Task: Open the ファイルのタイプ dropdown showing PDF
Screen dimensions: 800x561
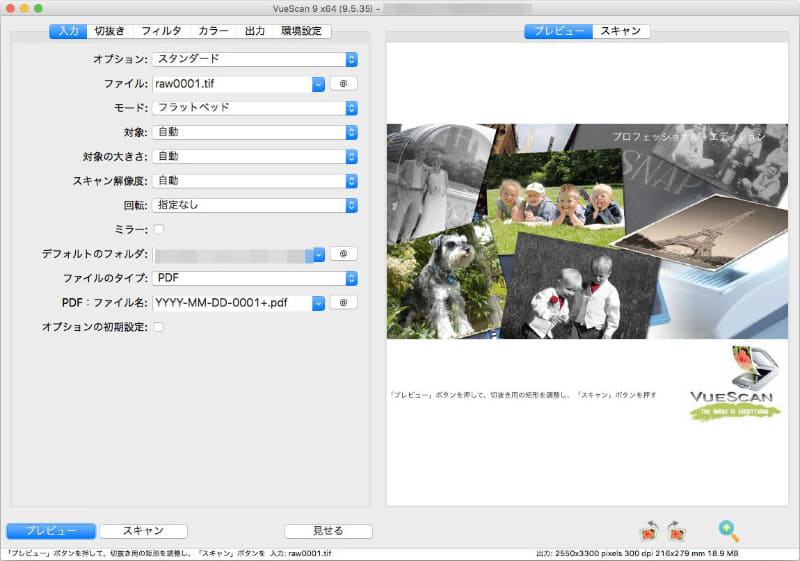Action: [255, 278]
